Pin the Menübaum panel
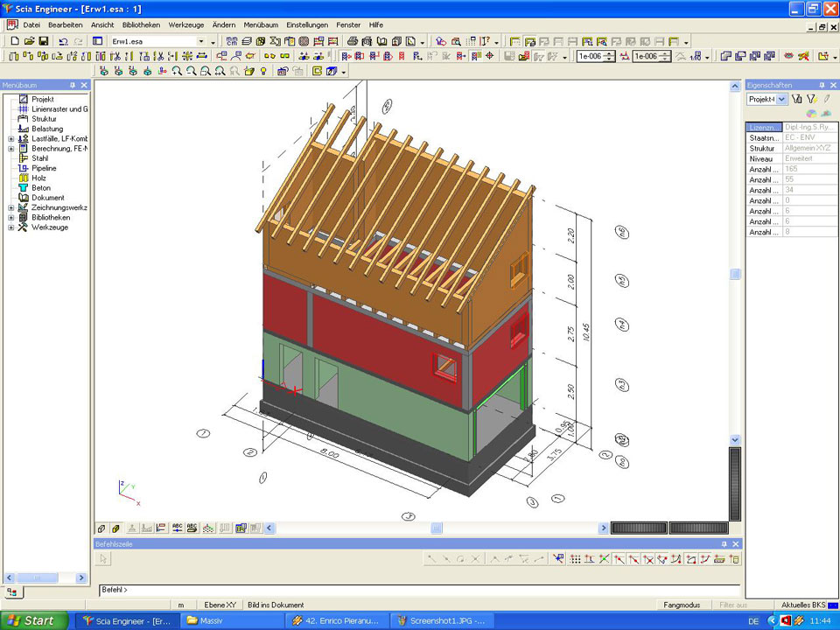 click(x=73, y=85)
